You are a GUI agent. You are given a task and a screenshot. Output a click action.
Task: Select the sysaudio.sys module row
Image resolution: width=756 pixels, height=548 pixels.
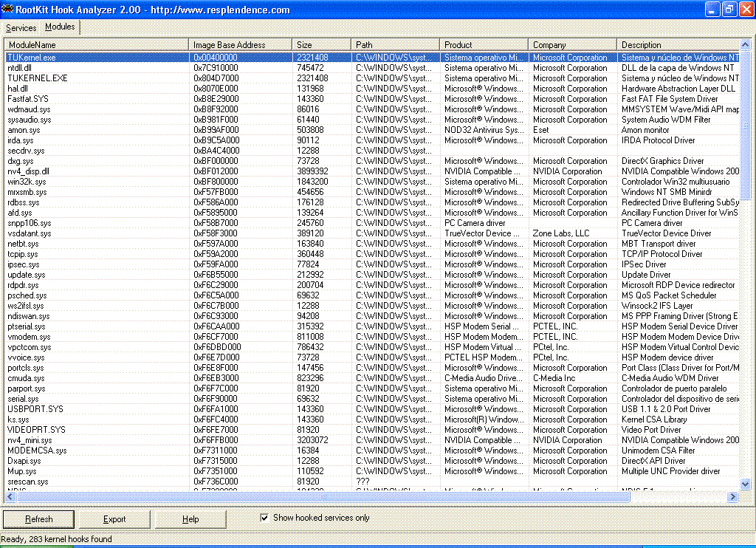coord(372,120)
